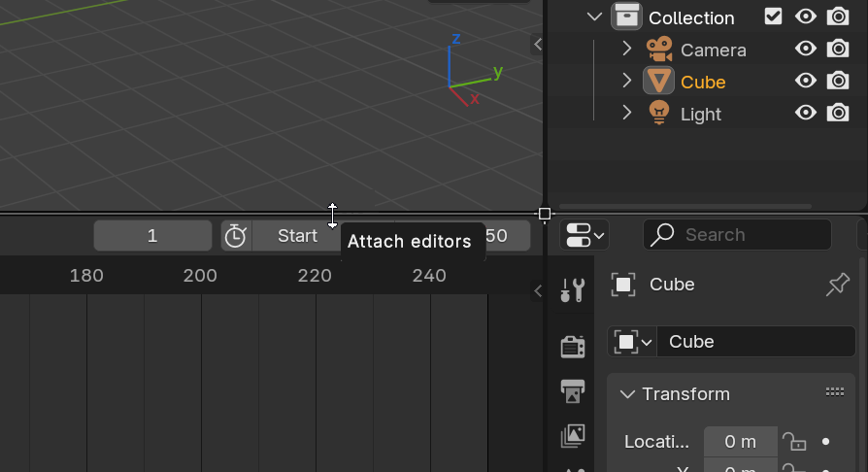The image size is (868, 472).
Task: Open the properties editor type dropdown
Action: pos(584,235)
